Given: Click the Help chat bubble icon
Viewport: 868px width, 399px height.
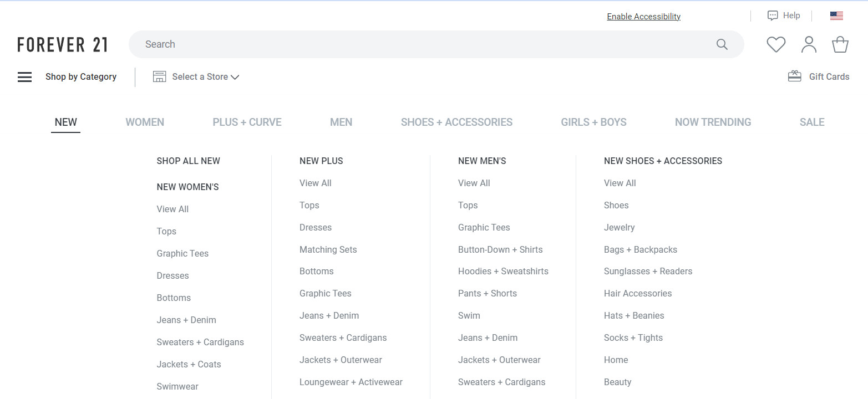Looking at the screenshot, I should (773, 16).
